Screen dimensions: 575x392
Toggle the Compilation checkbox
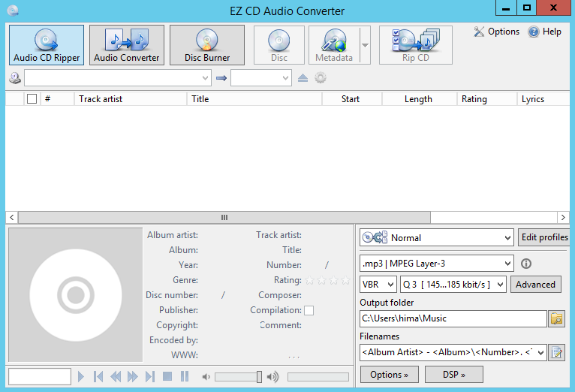tap(309, 311)
